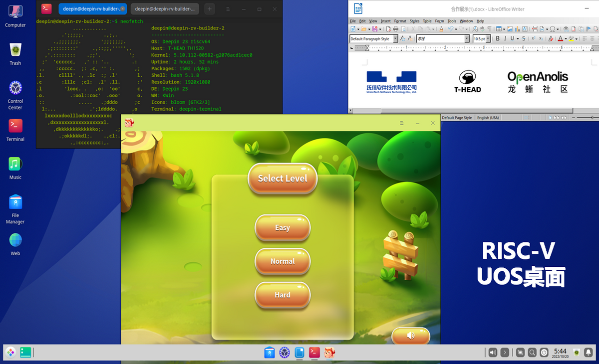Open the launcher icon on the taskbar
Viewport: 599px width, 364px height.
pyautogui.click(x=10, y=353)
